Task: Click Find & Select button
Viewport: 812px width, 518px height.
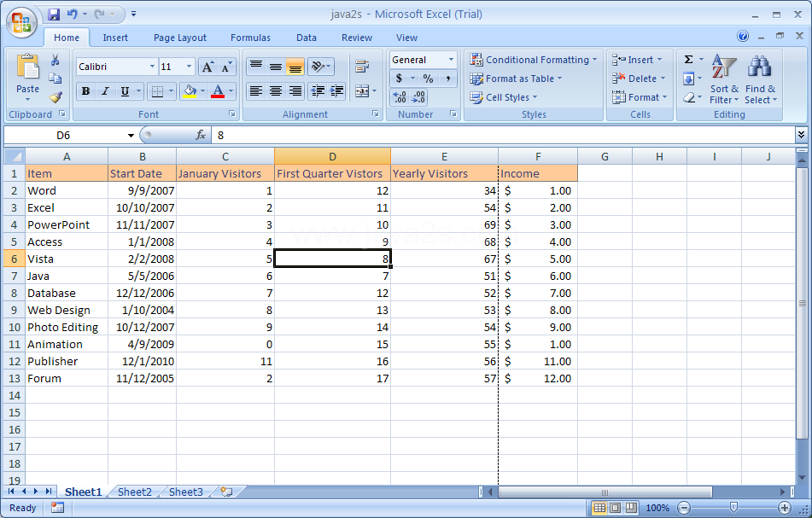Action: 761,79
